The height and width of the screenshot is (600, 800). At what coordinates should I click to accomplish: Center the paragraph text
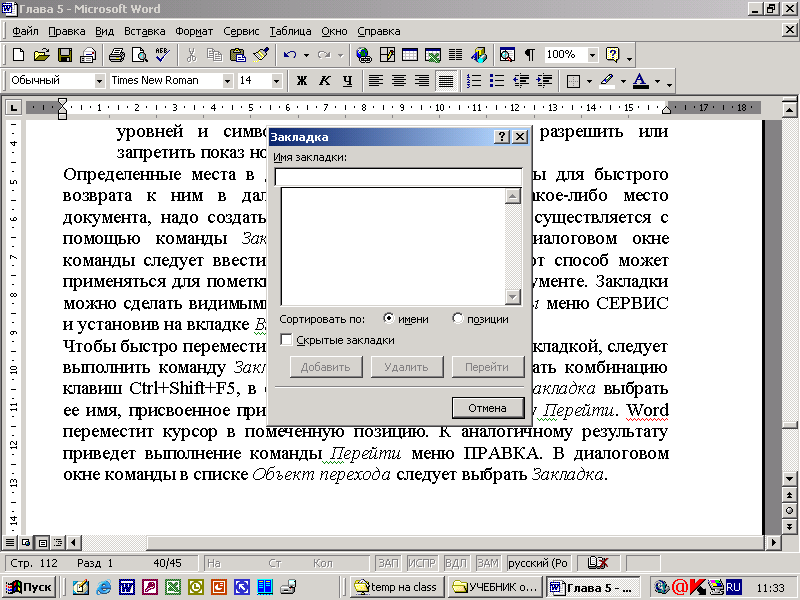pyautogui.click(x=399, y=81)
